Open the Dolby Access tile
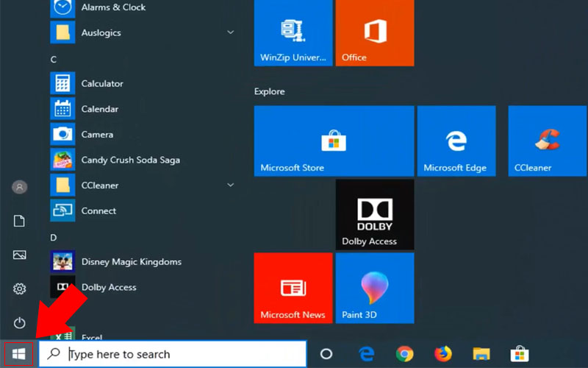This screenshot has width=588, height=368. pos(375,214)
